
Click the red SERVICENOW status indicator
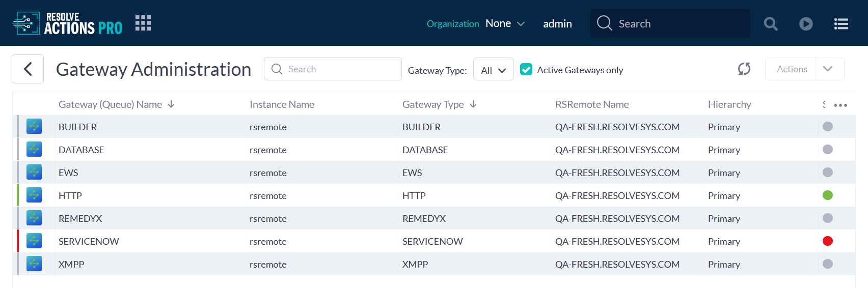pos(827,241)
